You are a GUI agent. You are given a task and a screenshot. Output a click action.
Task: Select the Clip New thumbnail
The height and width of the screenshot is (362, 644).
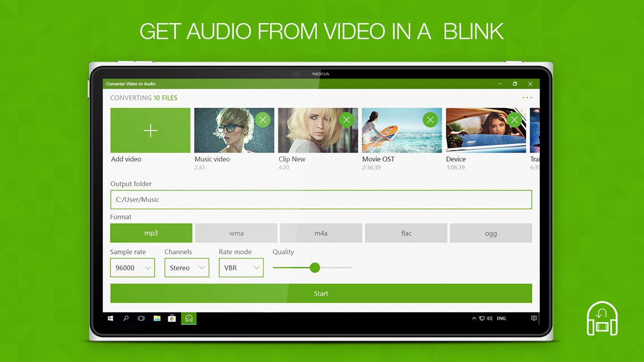point(318,130)
